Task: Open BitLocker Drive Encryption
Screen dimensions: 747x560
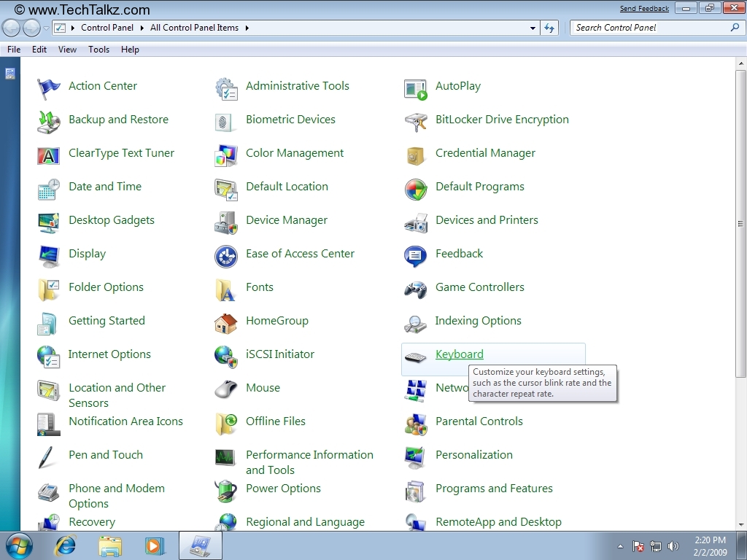Action: pyautogui.click(x=500, y=120)
